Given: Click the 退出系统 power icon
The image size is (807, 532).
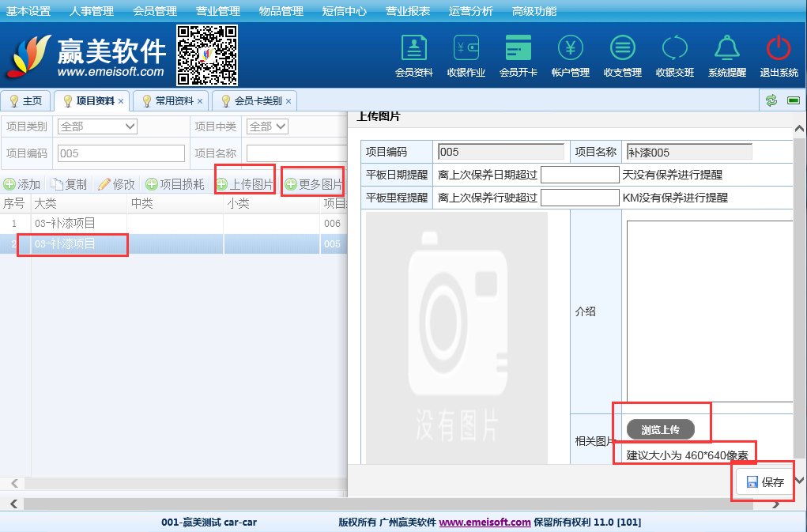Looking at the screenshot, I should tap(779, 49).
